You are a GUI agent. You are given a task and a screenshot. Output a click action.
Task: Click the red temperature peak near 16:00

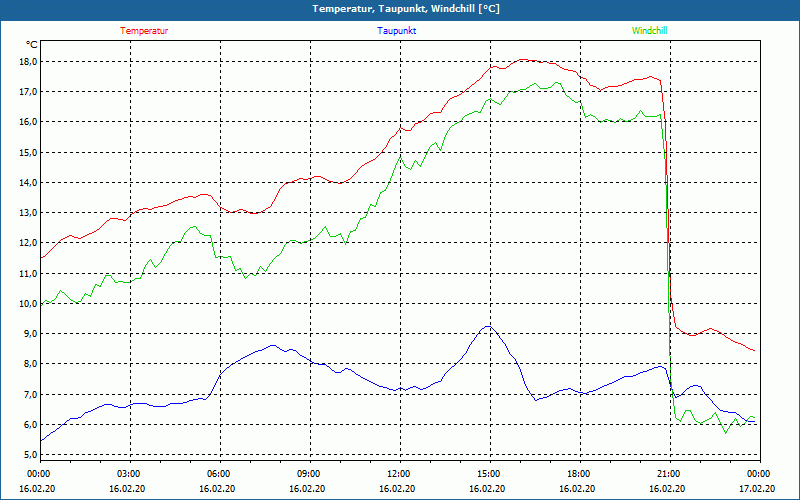[524, 60]
